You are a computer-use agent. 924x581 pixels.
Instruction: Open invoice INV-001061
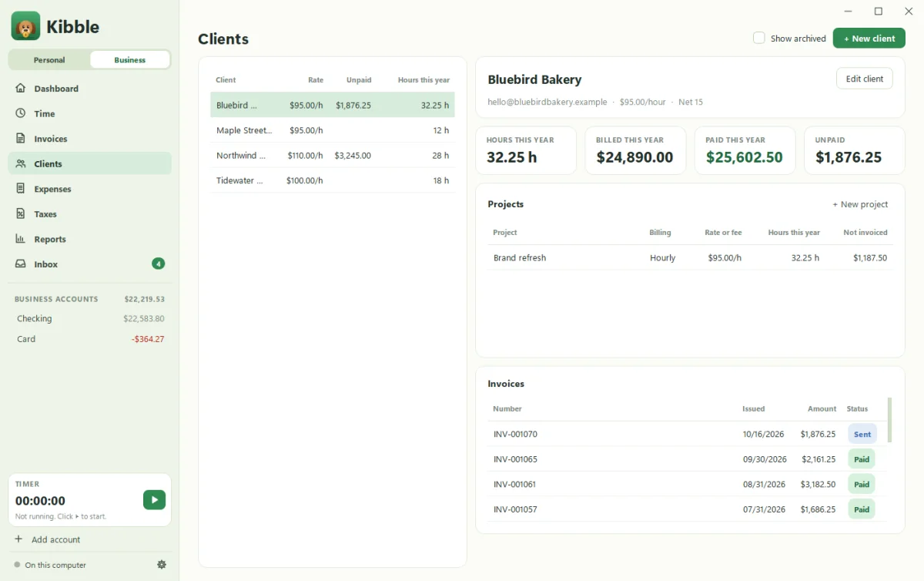click(x=687, y=484)
